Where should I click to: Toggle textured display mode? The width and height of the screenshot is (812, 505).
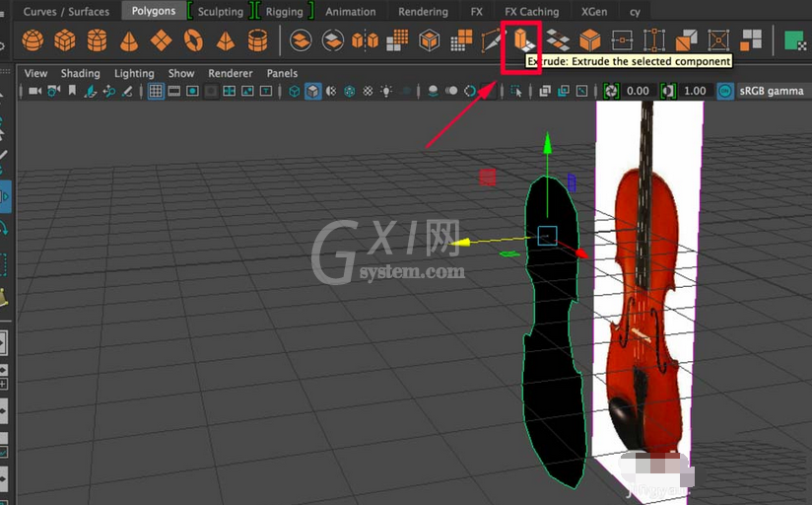point(368,92)
